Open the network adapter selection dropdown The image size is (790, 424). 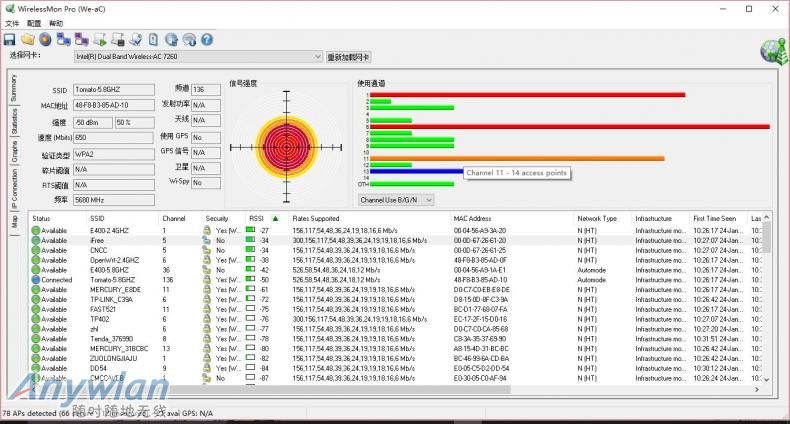click(x=199, y=56)
